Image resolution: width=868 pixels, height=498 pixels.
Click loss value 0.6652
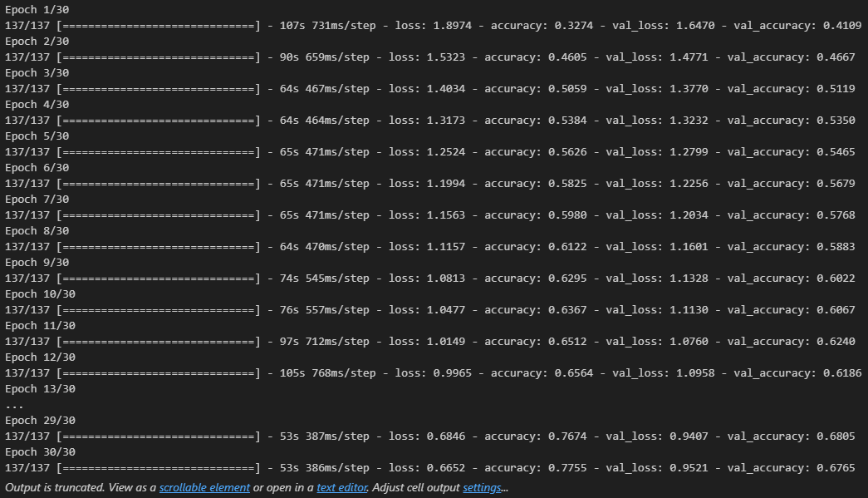point(445,467)
